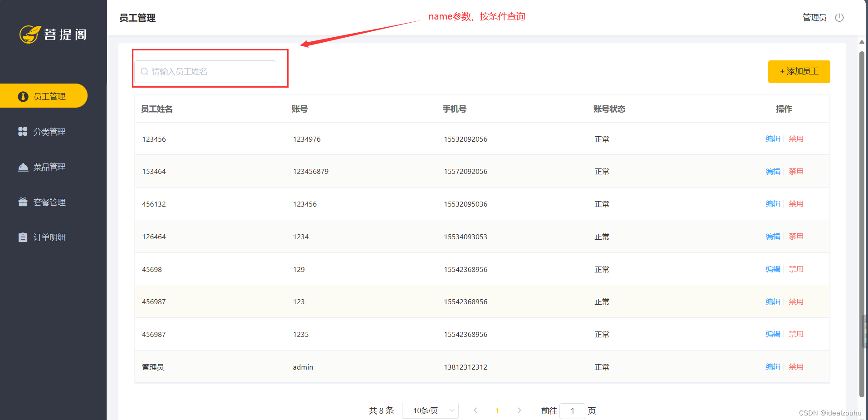Disable employee 45698
The height and width of the screenshot is (420, 868).
pyautogui.click(x=796, y=269)
